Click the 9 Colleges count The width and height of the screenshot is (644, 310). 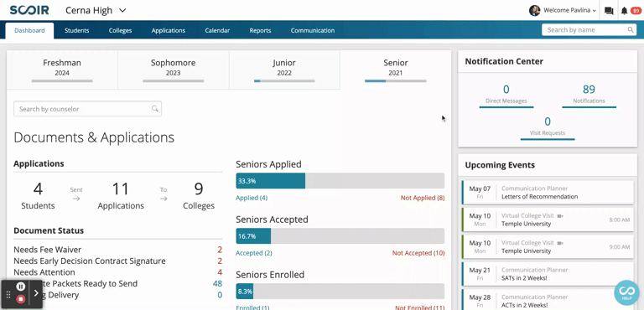(x=199, y=196)
